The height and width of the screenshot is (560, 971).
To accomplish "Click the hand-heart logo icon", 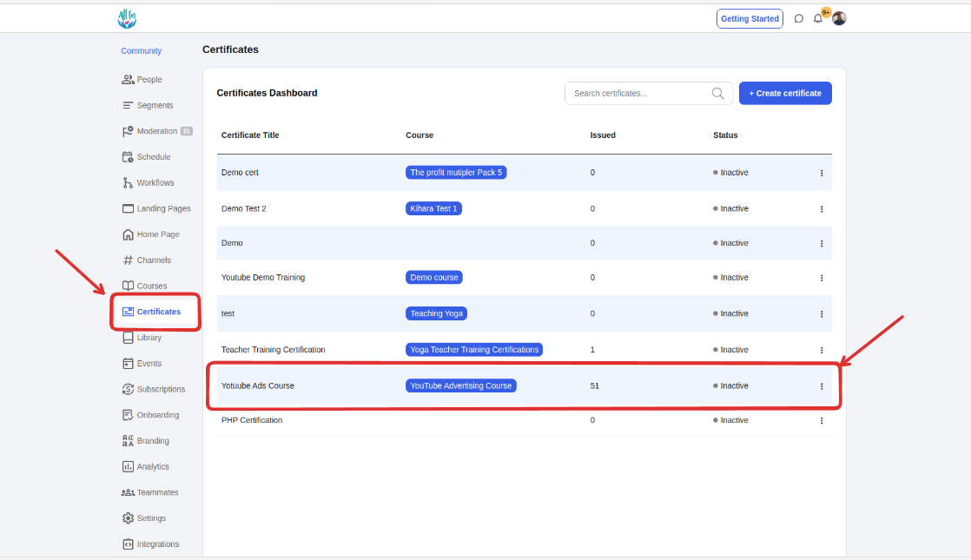I will [127, 18].
